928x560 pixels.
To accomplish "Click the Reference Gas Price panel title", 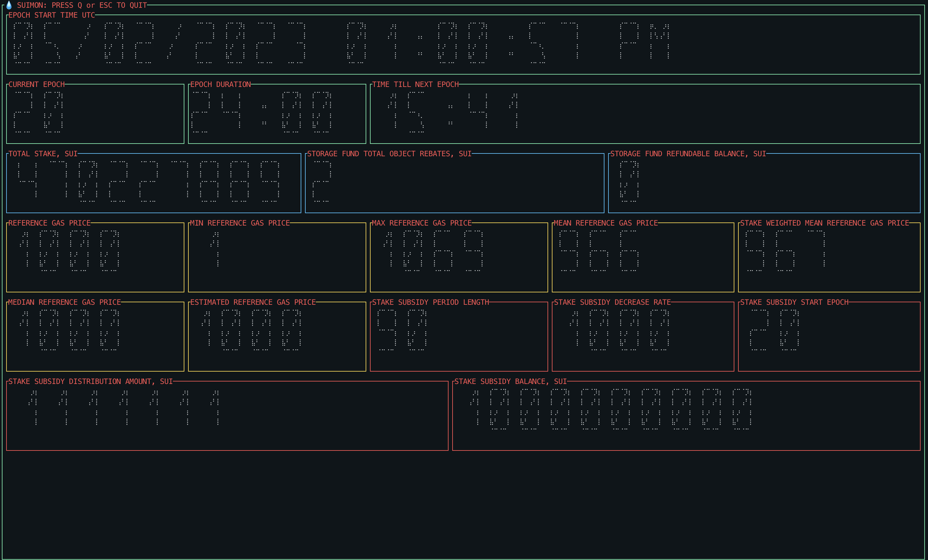I will 49,223.
